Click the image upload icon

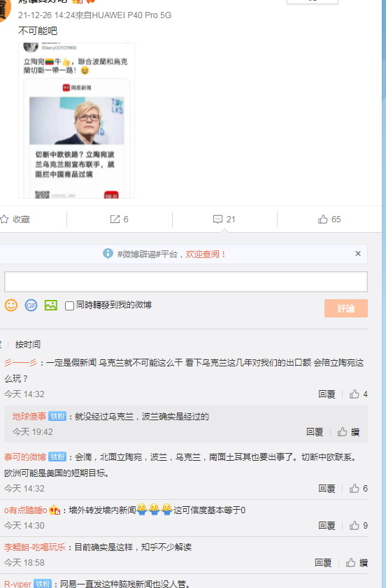click(x=50, y=306)
